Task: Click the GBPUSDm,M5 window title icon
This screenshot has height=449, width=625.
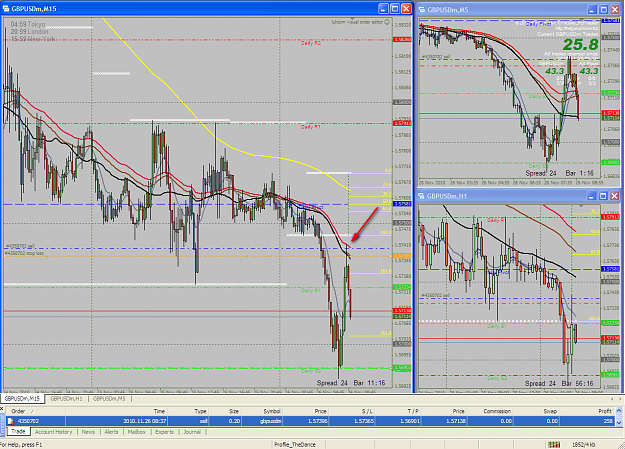Action: (422, 10)
